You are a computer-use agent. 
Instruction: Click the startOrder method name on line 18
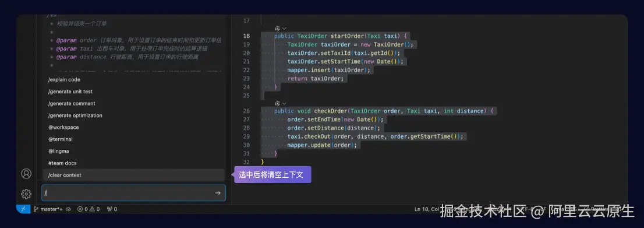pos(347,36)
